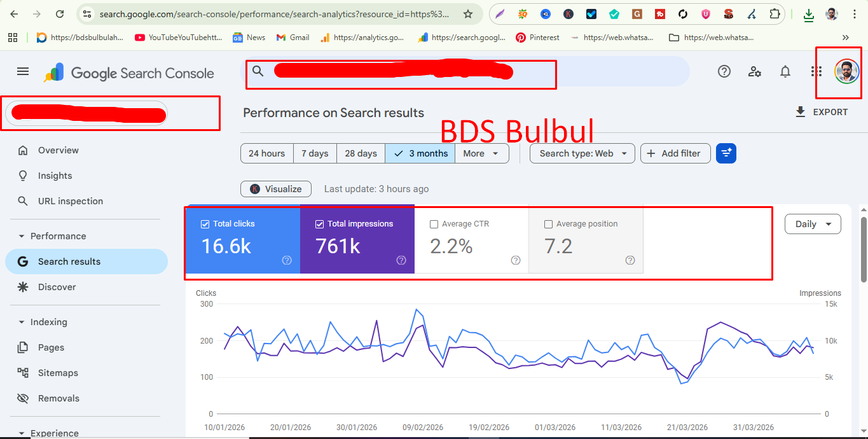Select the 24 hours date range
Screen dimensions: 868x439
[266, 153]
